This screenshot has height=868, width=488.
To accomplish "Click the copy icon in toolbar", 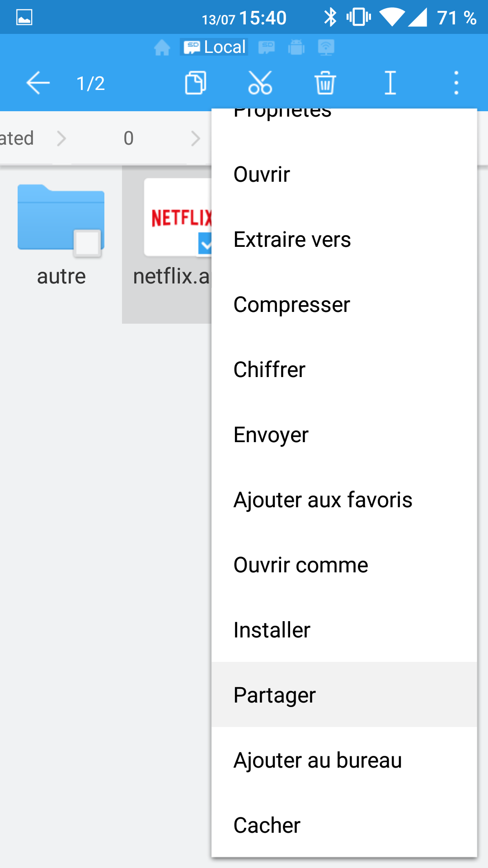I will point(195,83).
